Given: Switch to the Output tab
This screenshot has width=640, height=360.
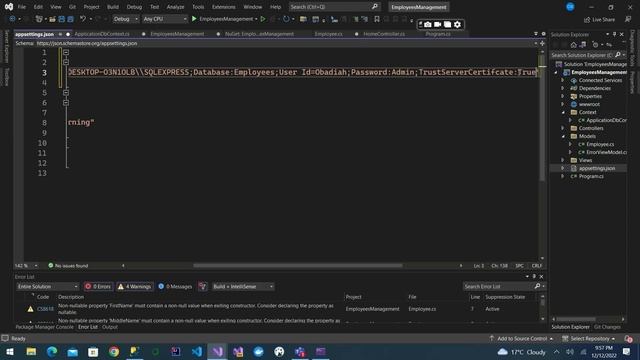Looking at the screenshot, I should (110, 327).
